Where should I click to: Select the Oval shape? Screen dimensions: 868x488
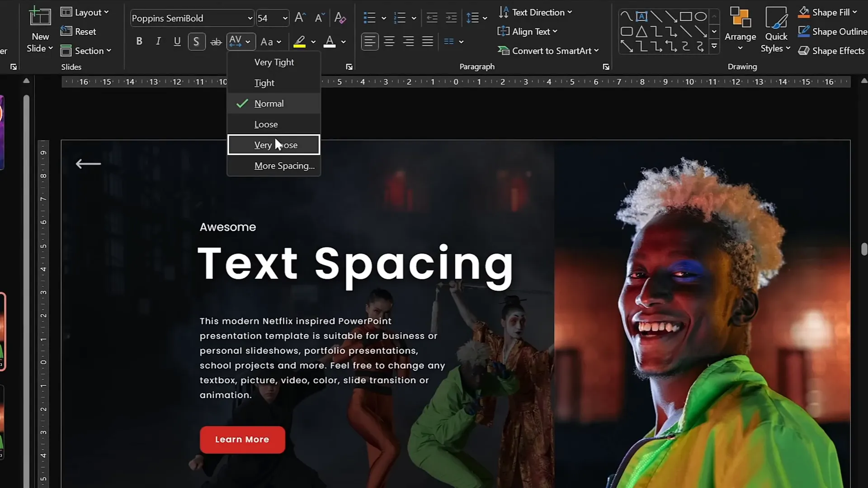[x=700, y=17]
